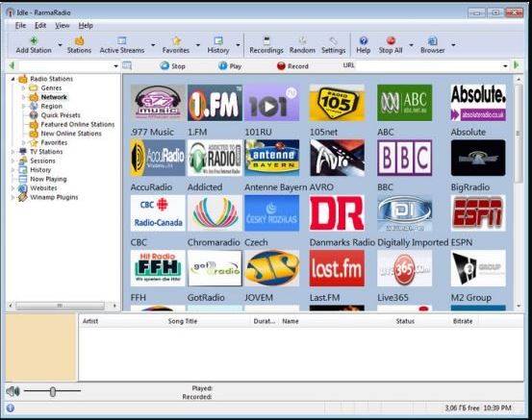Open the Last.FM station logo
The width and height of the screenshot is (532, 420).
[x=337, y=268]
